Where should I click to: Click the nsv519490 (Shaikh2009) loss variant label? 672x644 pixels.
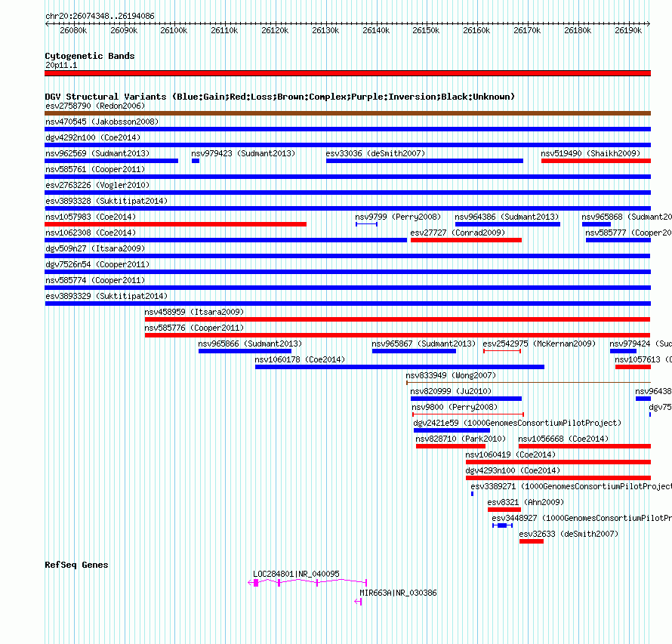(x=590, y=153)
